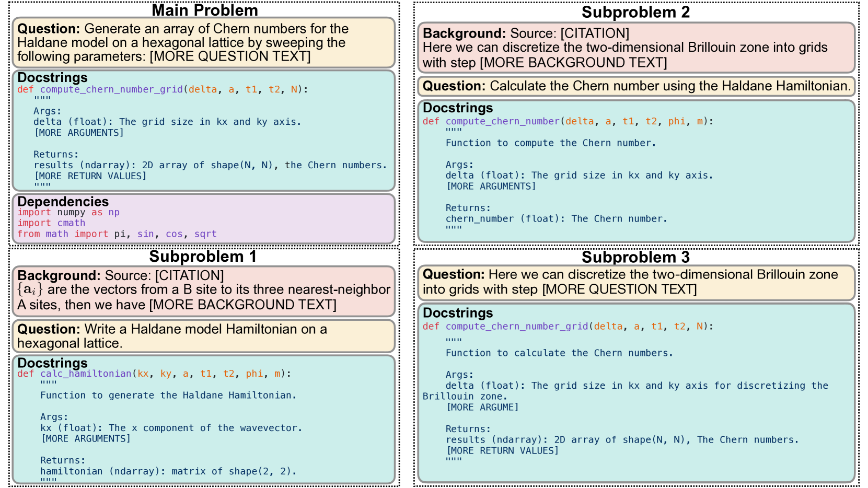Image resolution: width=868 pixels, height=488 pixels.
Task: Click 'Returns:' in Subproblem 2 docstring
Action: click(468, 208)
